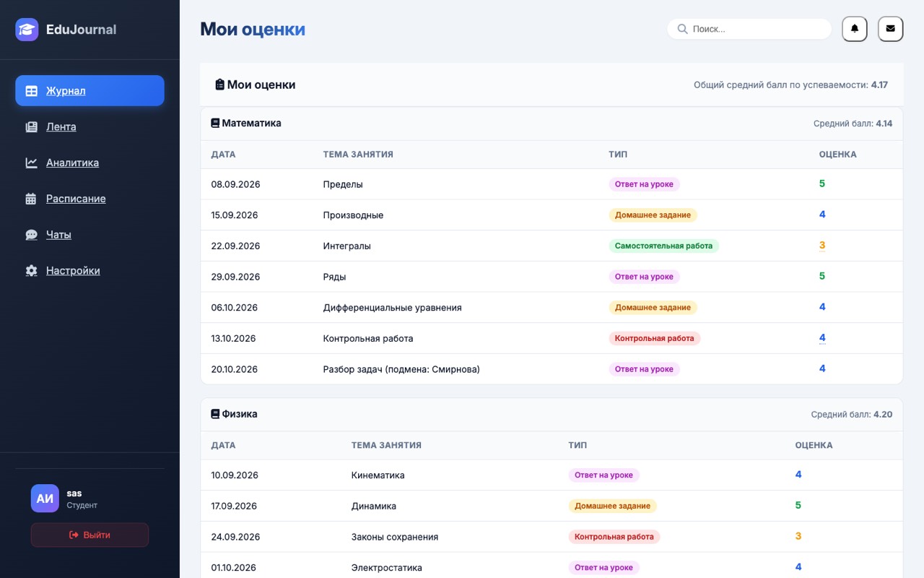The height and width of the screenshot is (578, 924).
Task: Click grade 5 in the Динамика row
Action: point(798,506)
